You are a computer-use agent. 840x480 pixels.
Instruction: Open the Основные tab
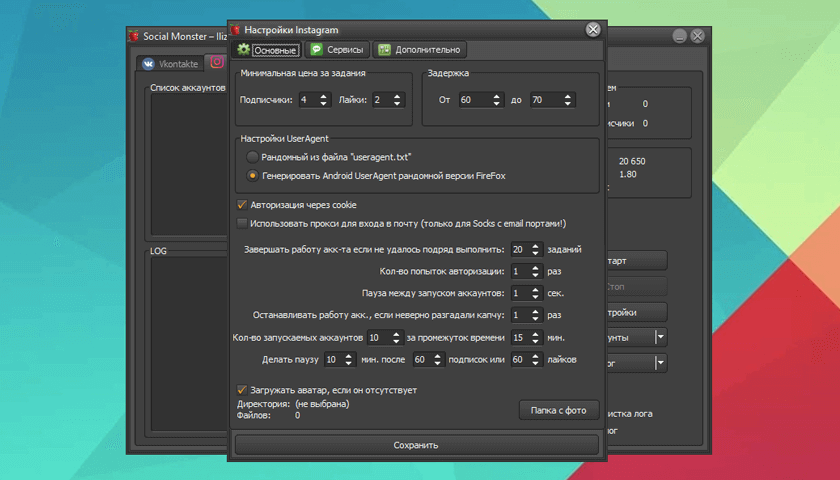[267, 50]
